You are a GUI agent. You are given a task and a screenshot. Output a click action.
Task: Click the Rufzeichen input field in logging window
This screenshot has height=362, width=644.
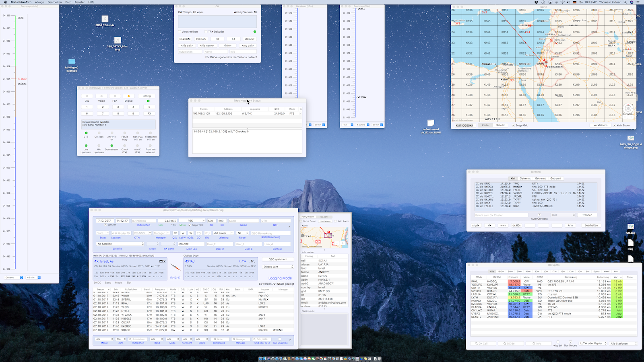point(144,221)
